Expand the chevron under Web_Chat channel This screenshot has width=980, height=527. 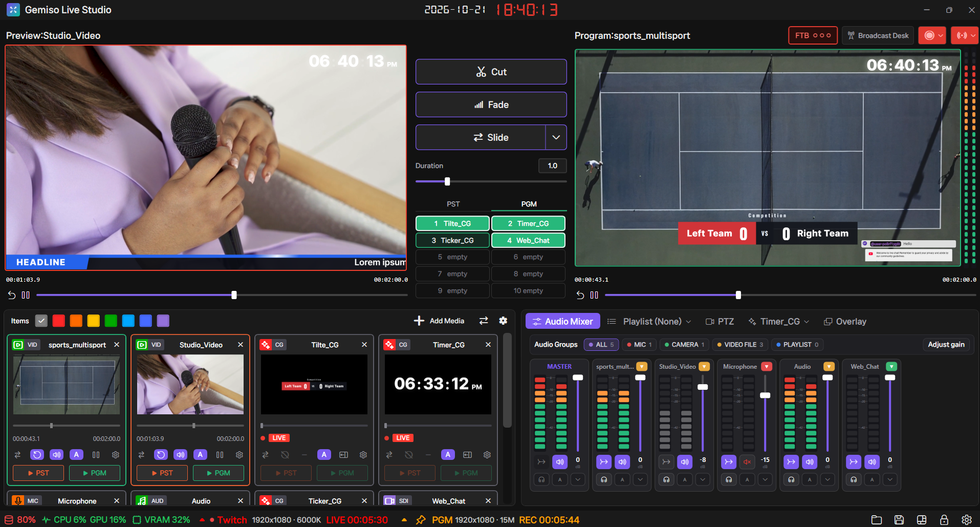click(890, 480)
